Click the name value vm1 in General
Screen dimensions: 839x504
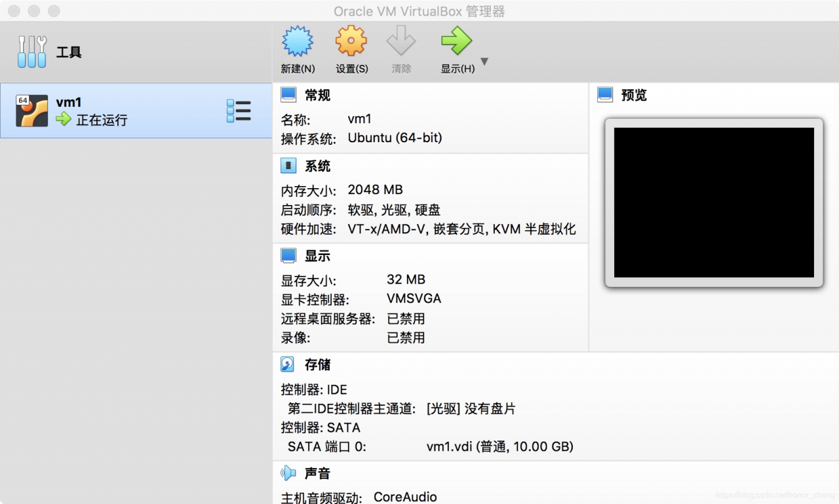click(x=360, y=119)
